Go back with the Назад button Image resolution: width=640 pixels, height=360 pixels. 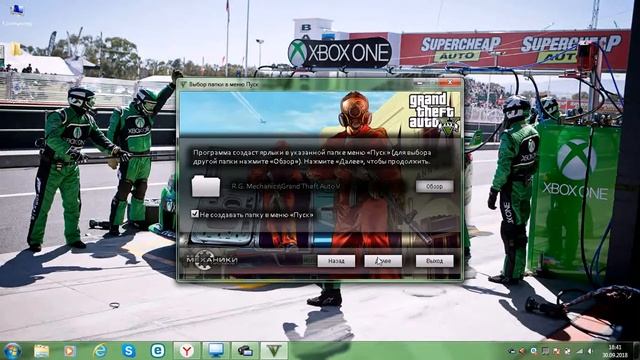(336, 261)
